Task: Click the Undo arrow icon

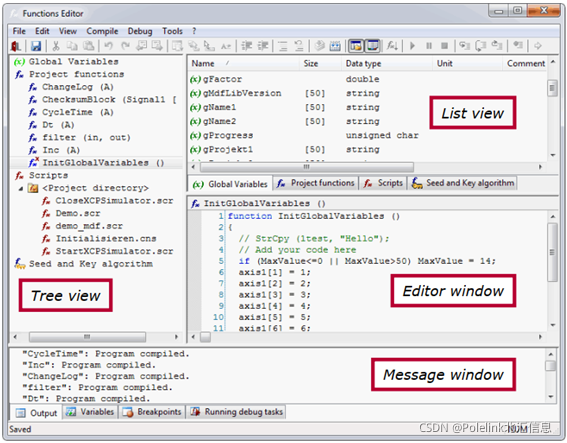Action: 108,46
